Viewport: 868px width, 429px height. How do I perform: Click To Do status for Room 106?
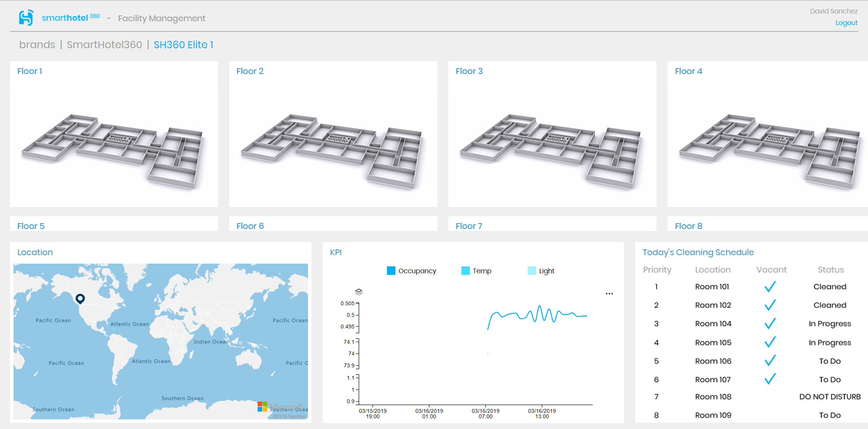[x=830, y=361]
